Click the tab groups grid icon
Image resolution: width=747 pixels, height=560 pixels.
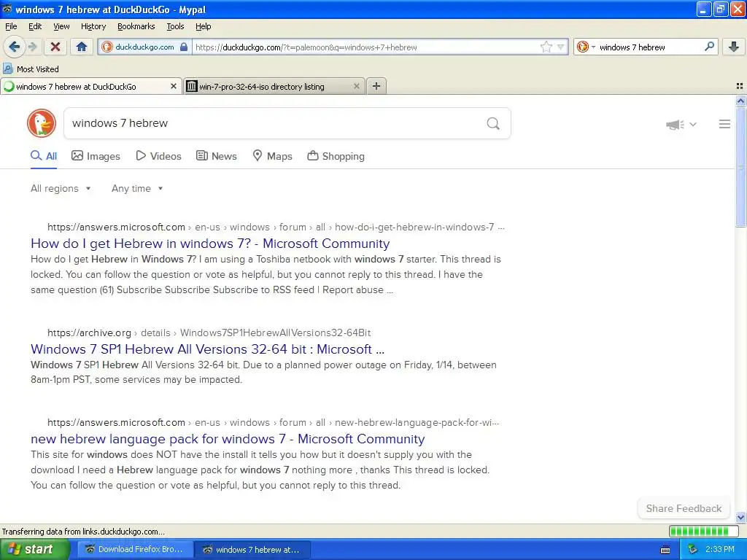[x=740, y=86]
